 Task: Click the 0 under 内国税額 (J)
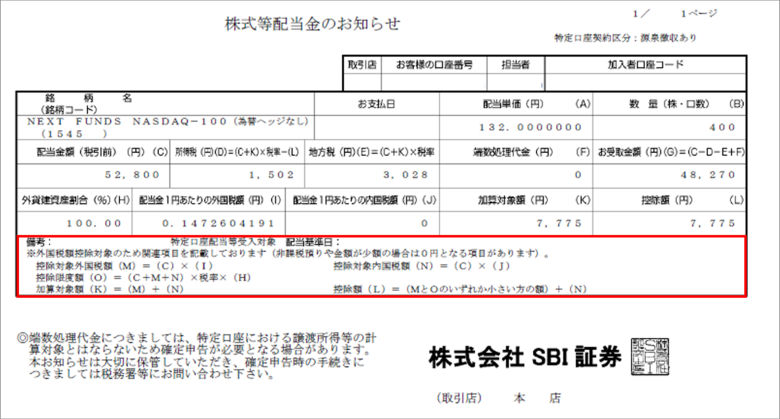(424, 223)
